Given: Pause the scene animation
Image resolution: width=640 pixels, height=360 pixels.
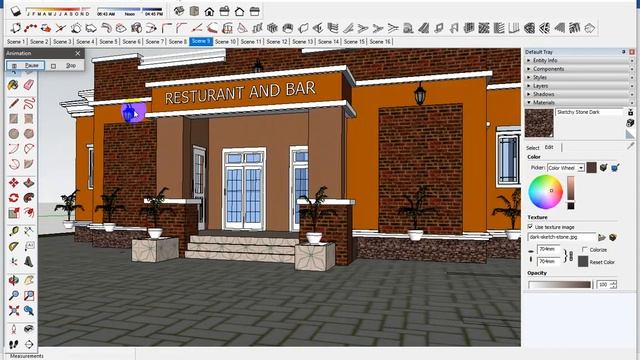Looking at the screenshot, I should coord(25,65).
